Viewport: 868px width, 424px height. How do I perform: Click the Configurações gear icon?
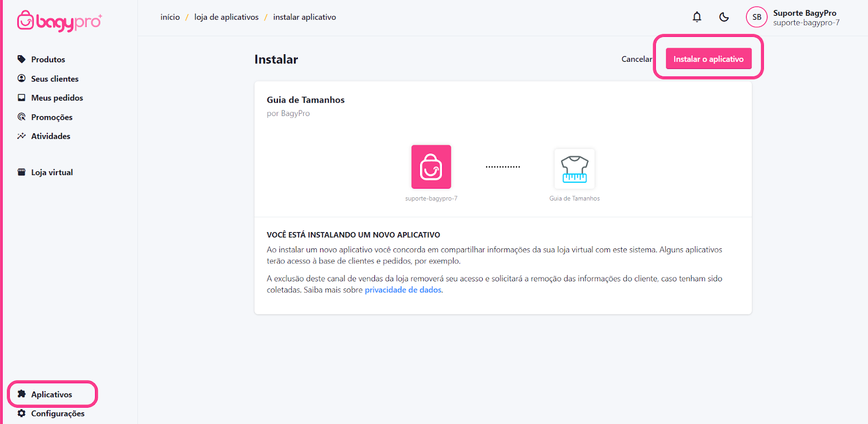pyautogui.click(x=22, y=413)
